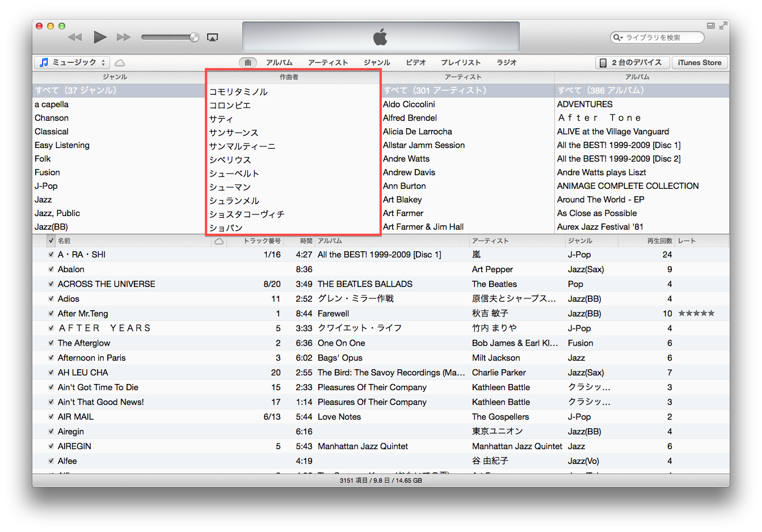762x532 pixels.
Task: Choose artist Alfred Brendel
Action: point(468,118)
